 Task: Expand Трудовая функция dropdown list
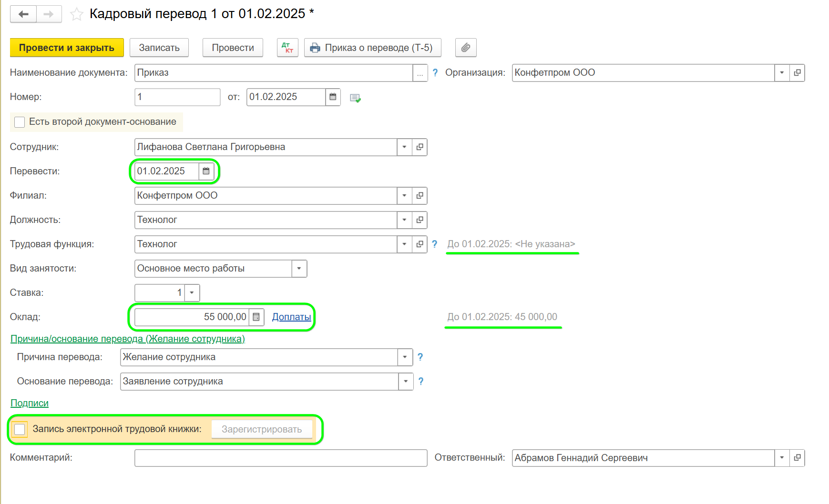point(404,244)
